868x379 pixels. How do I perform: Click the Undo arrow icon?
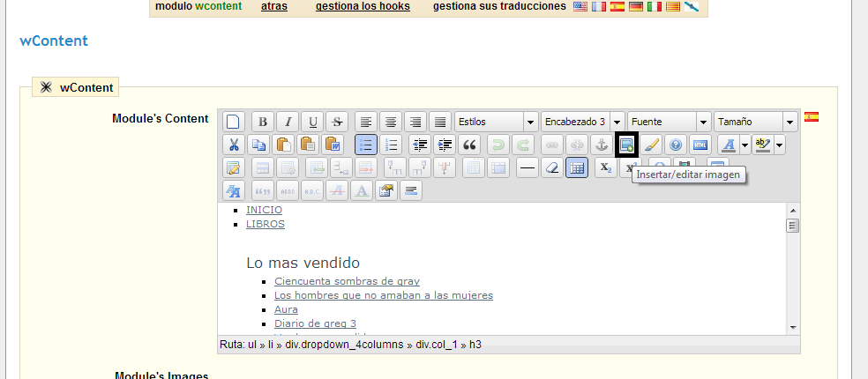coord(498,145)
